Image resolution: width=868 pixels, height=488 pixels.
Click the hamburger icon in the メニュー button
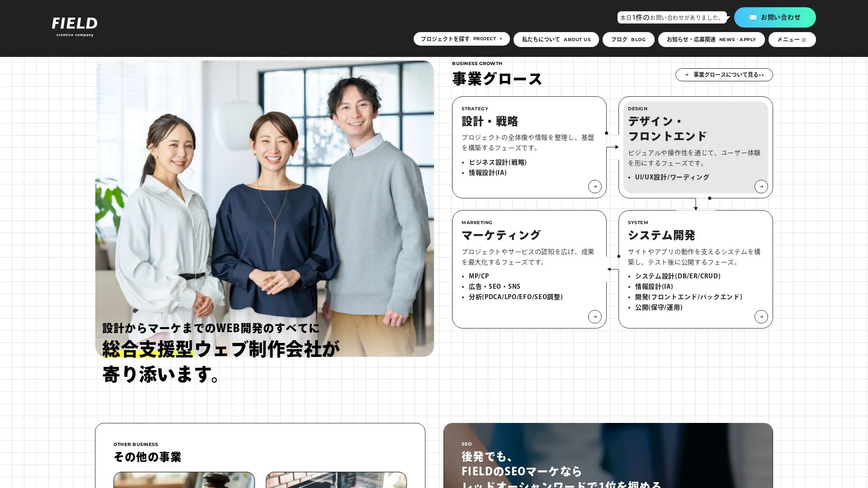click(x=803, y=40)
